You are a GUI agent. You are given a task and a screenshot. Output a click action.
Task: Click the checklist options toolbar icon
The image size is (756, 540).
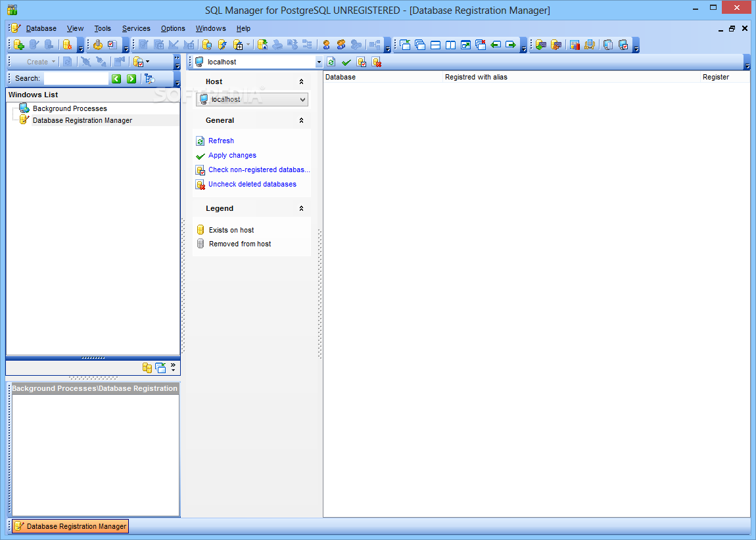point(112,45)
